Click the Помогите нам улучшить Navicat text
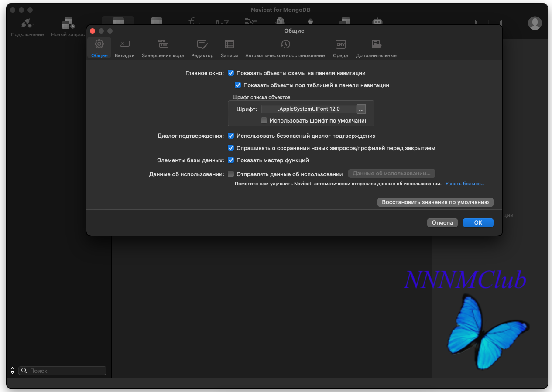Viewport: 552px width, 392px height. tap(338, 184)
